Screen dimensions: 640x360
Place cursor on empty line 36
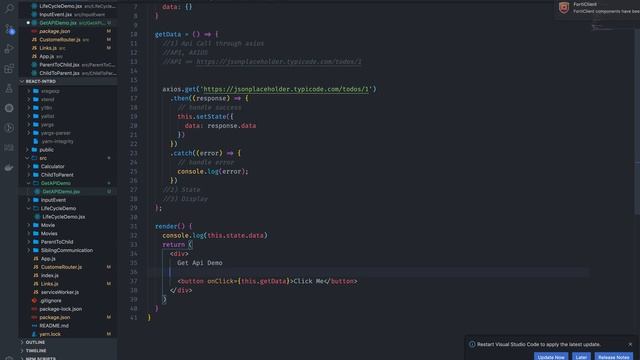click(367, 272)
